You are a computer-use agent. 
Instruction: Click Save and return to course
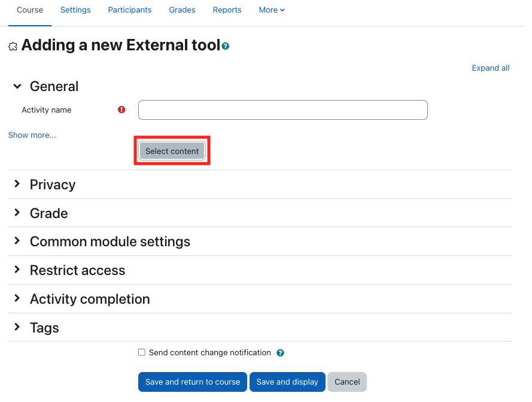(192, 382)
